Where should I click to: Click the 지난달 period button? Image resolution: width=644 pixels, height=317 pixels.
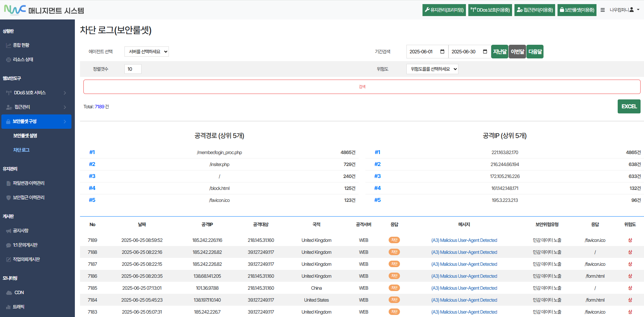(x=499, y=52)
